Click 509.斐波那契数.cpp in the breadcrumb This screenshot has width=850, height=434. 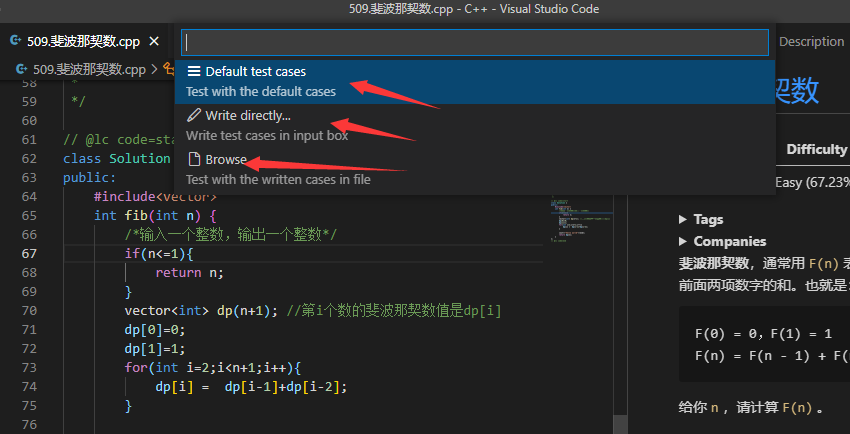[x=88, y=69]
